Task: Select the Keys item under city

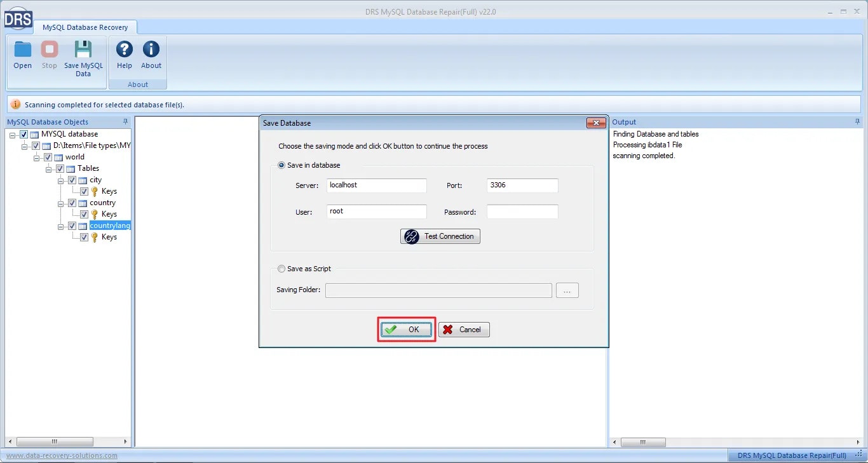Action: (109, 191)
